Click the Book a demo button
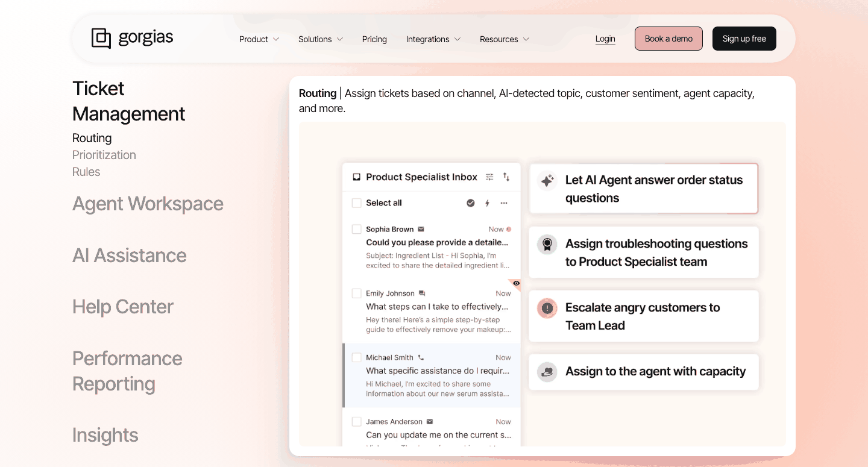 tap(668, 39)
